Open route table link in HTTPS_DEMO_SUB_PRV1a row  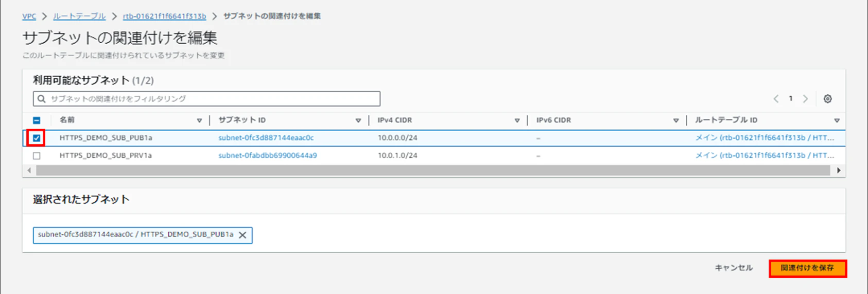765,155
